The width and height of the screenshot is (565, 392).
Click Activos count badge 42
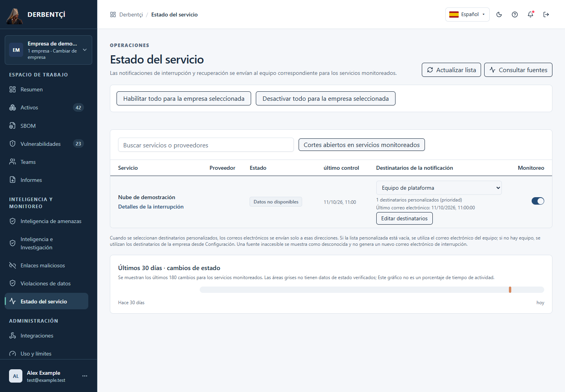tap(78, 107)
